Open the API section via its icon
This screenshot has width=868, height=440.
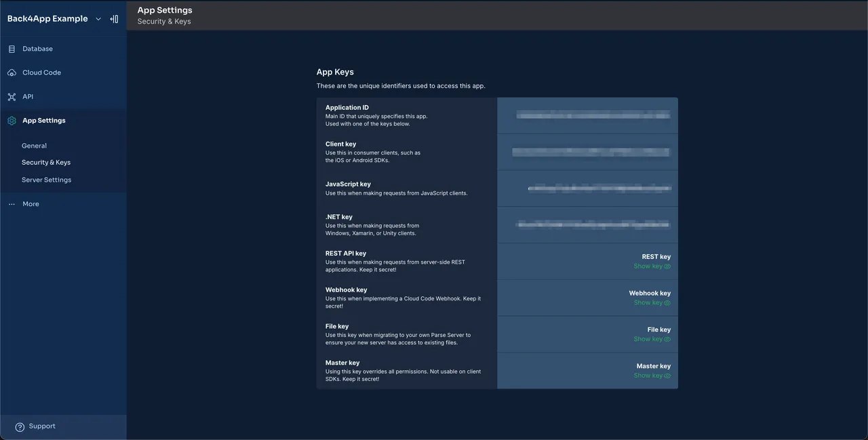tap(11, 96)
